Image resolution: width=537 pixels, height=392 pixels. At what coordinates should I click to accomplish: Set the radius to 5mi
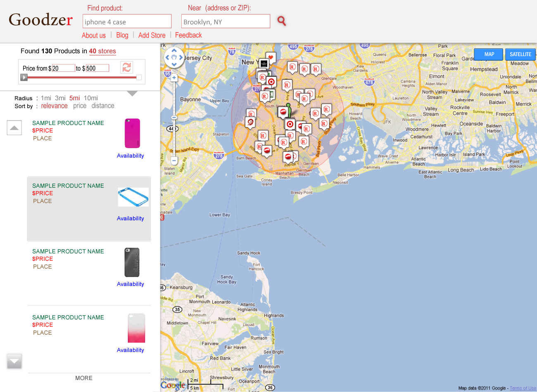point(75,98)
